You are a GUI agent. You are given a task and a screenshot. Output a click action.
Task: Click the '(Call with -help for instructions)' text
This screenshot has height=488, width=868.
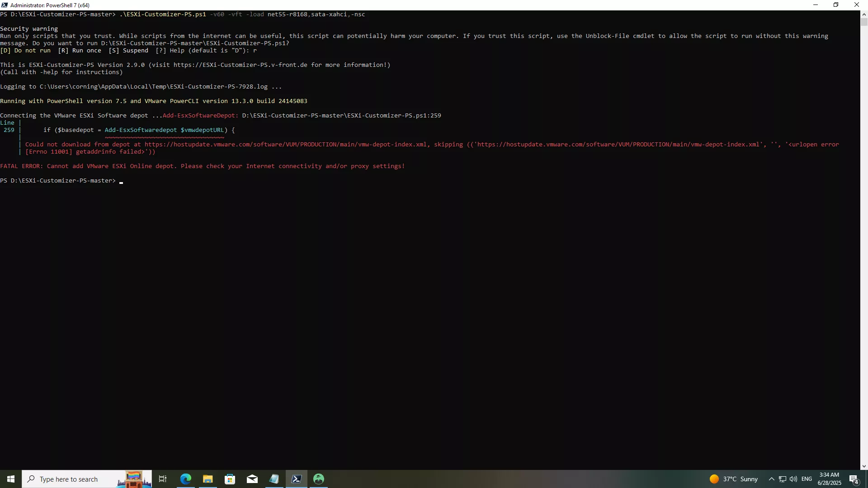pyautogui.click(x=61, y=72)
